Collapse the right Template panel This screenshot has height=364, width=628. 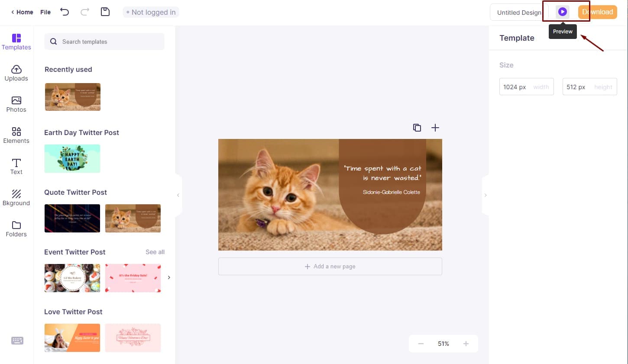486,195
